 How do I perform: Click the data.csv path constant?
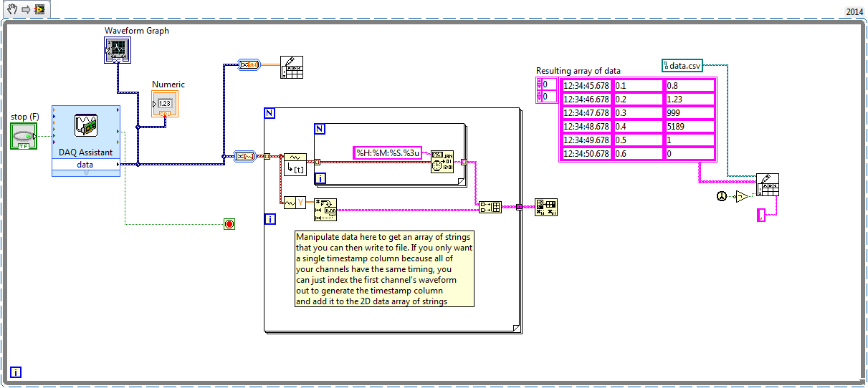(x=681, y=66)
